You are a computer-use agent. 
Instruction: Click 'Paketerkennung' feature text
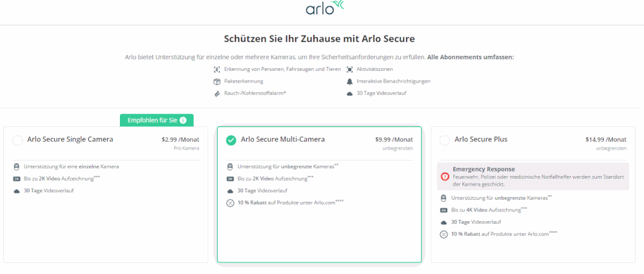[244, 81]
